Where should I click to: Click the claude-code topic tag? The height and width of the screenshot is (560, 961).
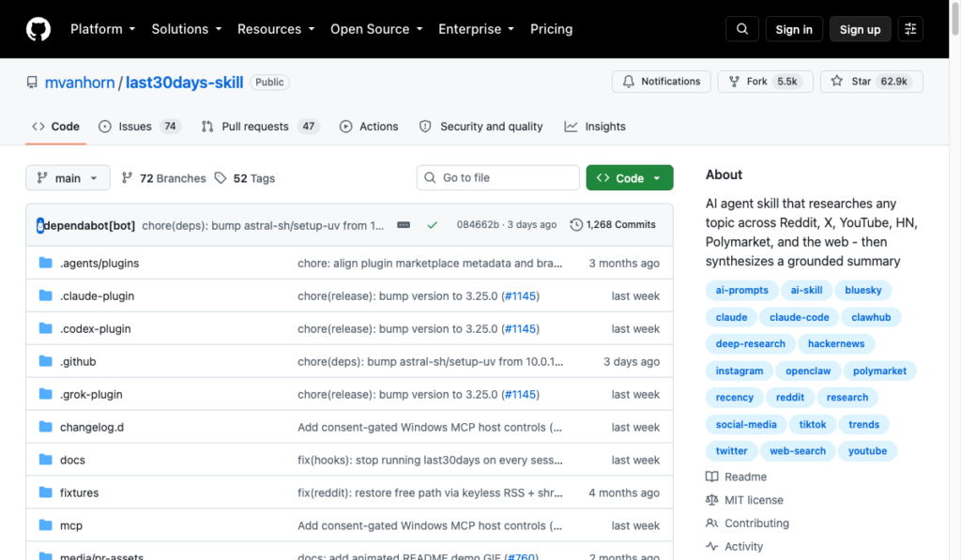[x=800, y=317]
